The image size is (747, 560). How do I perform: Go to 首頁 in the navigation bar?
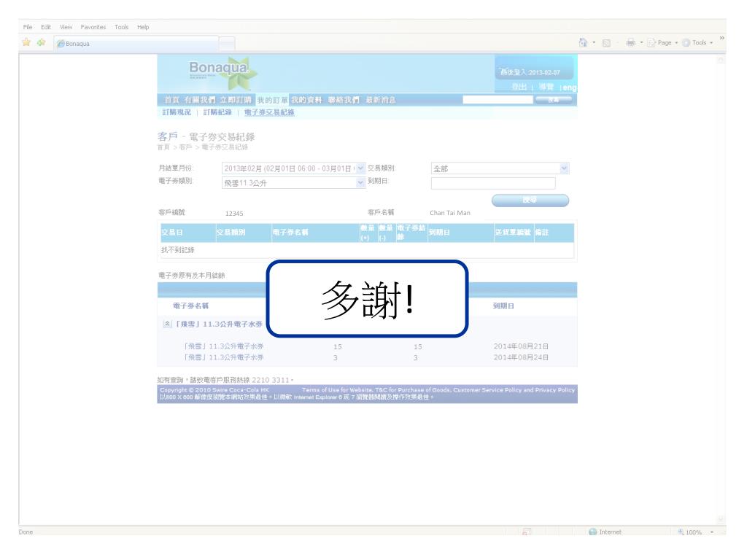[x=171, y=100]
